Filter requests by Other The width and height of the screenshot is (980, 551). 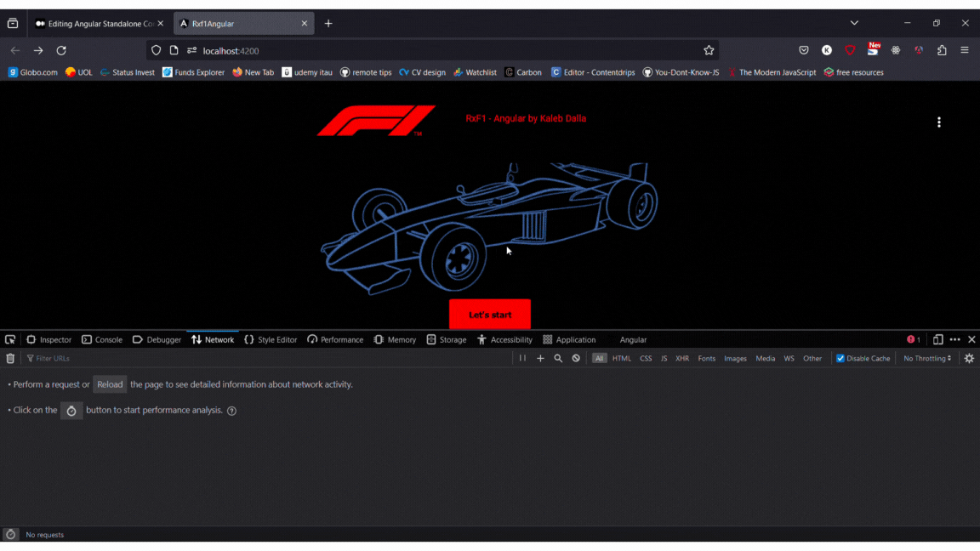coord(812,359)
